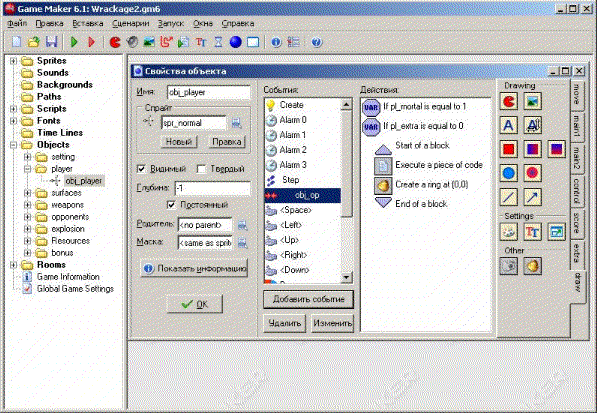This screenshot has width=597, height=414.
Task: Run in debug mode with the red arrow
Action: (91, 42)
